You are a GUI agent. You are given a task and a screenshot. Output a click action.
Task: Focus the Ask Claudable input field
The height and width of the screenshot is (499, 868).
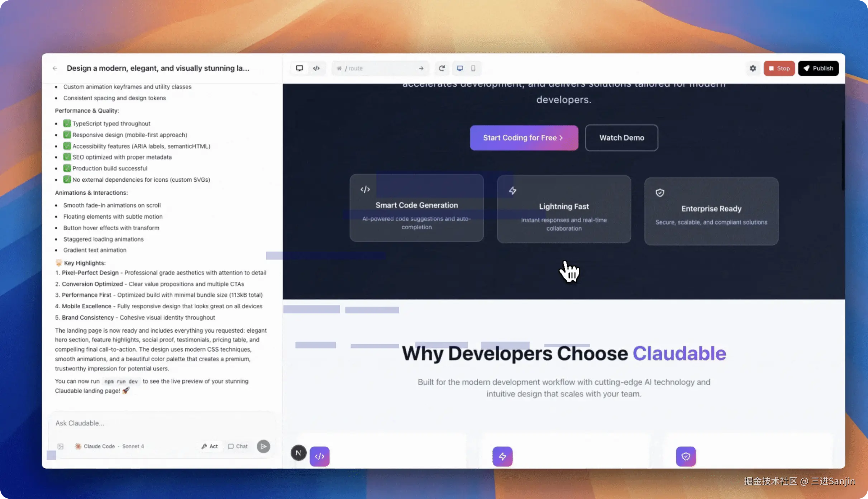point(161,423)
